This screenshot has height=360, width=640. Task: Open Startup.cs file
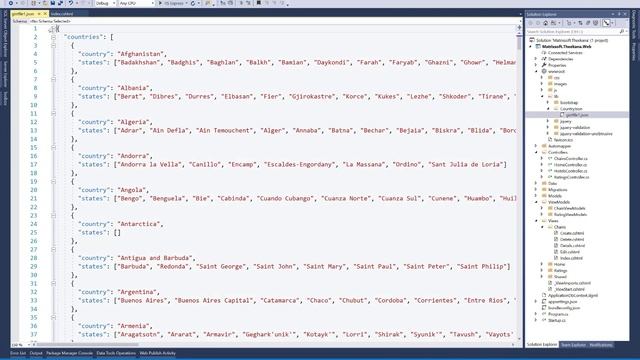[x=557, y=320]
